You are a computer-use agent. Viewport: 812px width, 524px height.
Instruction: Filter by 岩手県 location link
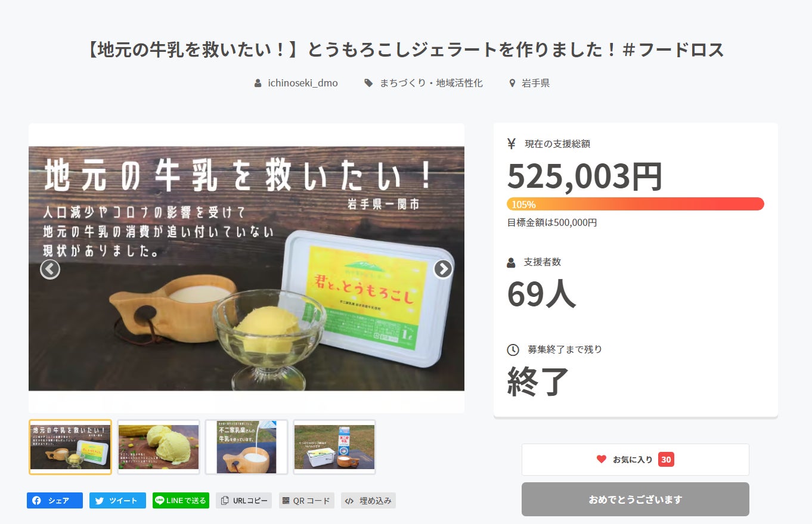[x=535, y=83]
